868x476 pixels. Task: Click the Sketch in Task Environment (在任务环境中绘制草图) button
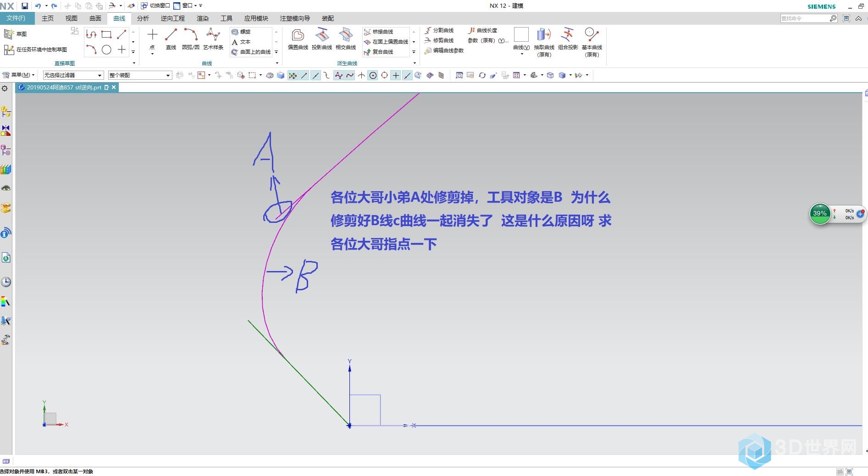(36, 50)
